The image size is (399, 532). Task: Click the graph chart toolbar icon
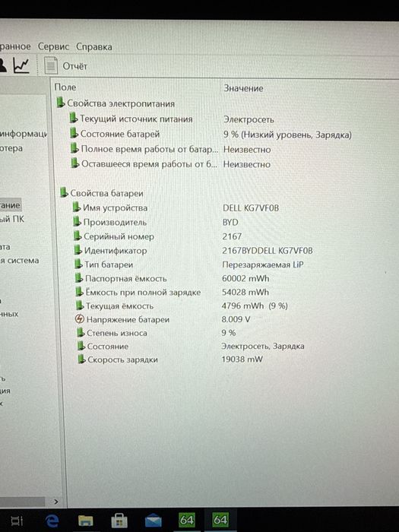[21, 65]
